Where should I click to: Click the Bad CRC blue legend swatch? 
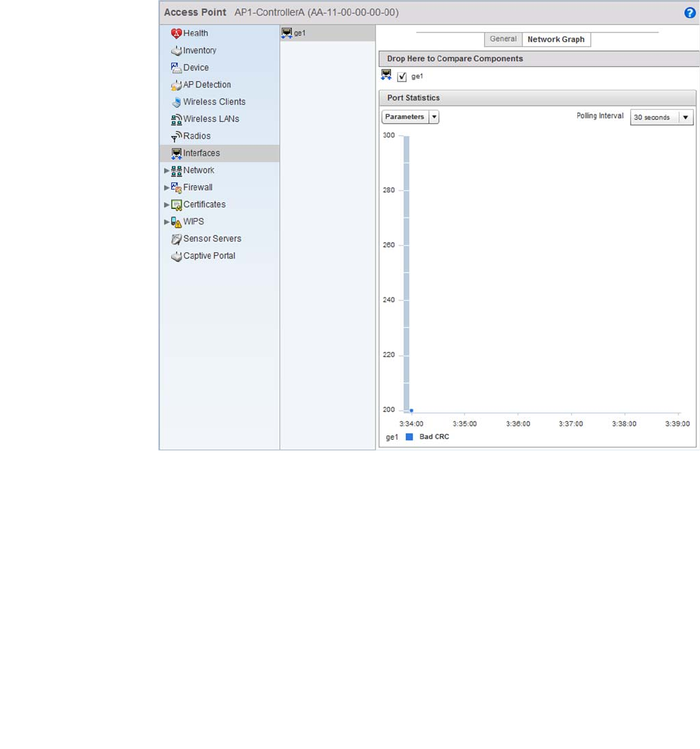[409, 437]
